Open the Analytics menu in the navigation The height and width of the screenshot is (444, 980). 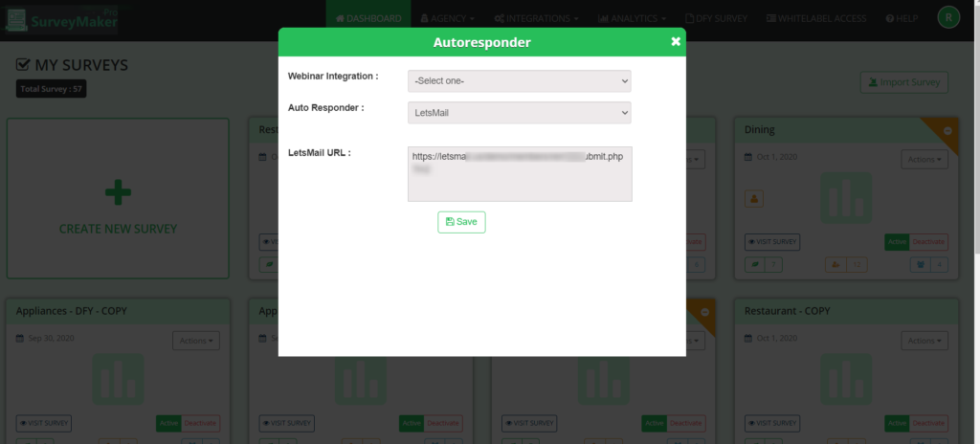[632, 19]
